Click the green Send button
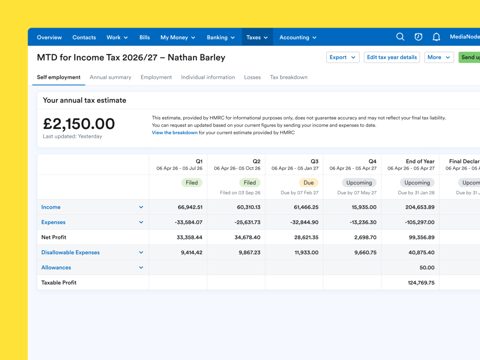The width and height of the screenshot is (480, 360). 469,57
